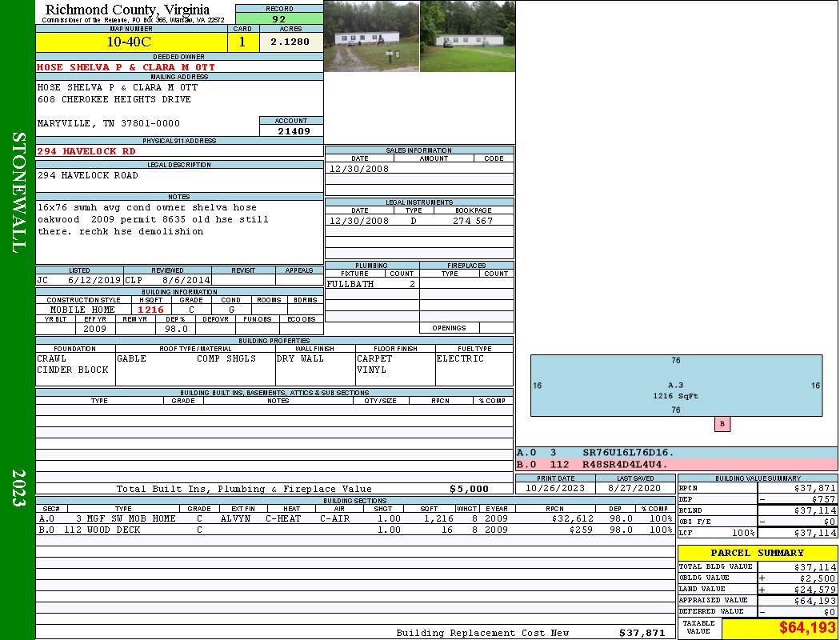
Task: Select the account number 21409
Action: [291, 130]
